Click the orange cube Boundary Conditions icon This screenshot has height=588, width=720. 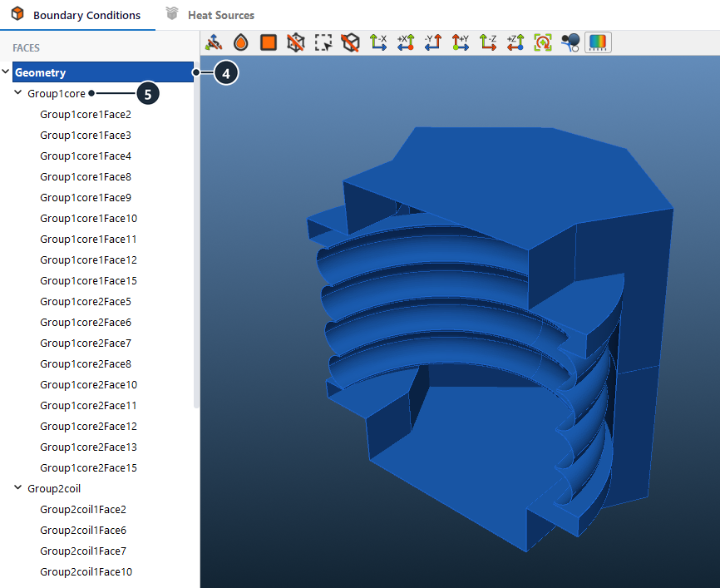click(17, 14)
